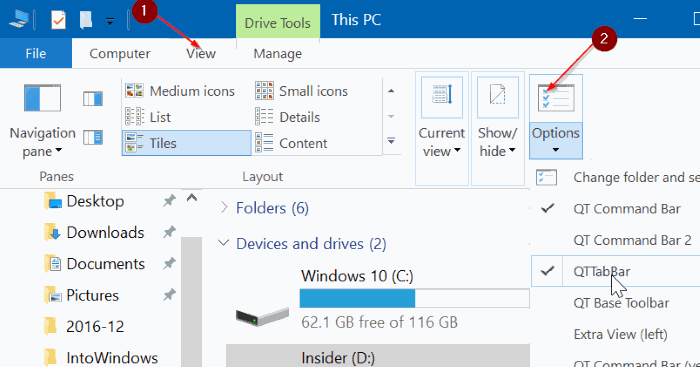Open IntoWindows folder in navigation pane
The image size is (700, 367).
click(x=112, y=358)
